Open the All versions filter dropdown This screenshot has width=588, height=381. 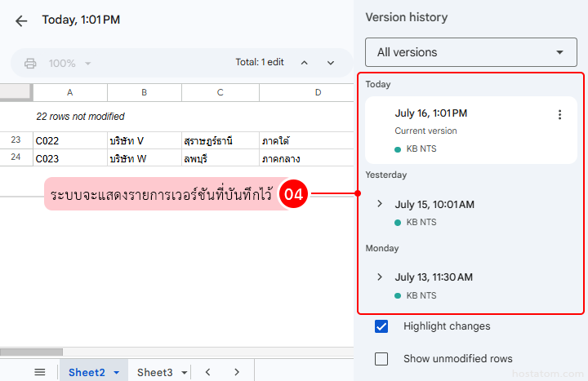(x=471, y=52)
